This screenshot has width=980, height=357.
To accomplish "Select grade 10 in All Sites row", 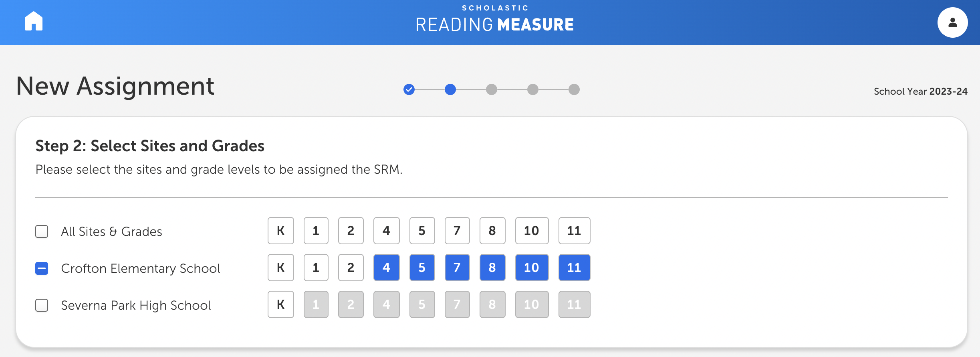I will (x=532, y=231).
